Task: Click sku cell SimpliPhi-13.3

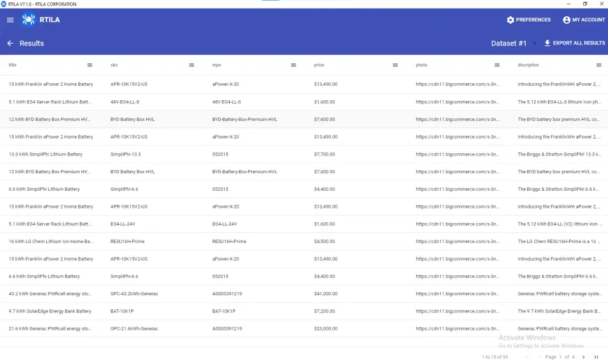Action: (x=126, y=154)
